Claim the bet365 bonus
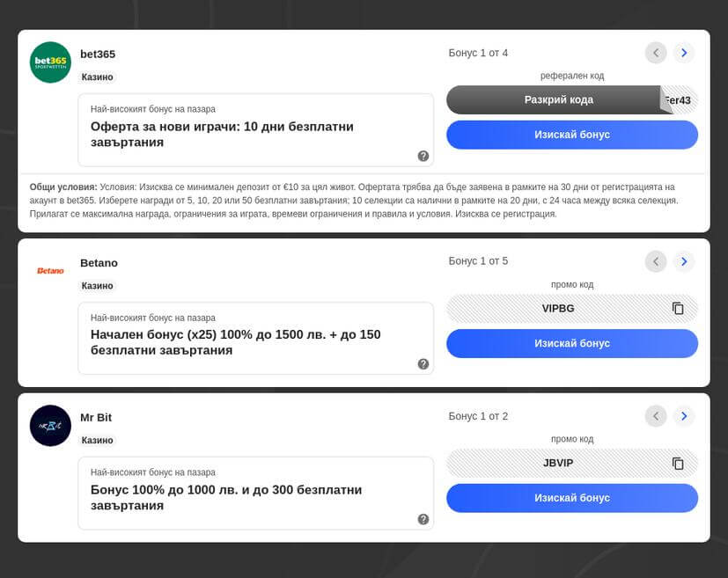This screenshot has height=578, width=728. coord(572,135)
